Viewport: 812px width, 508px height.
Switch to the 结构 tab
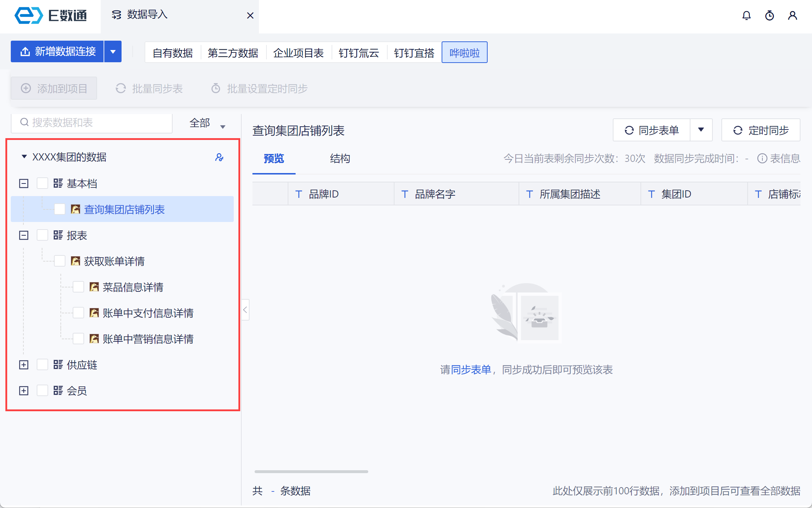pyautogui.click(x=339, y=158)
